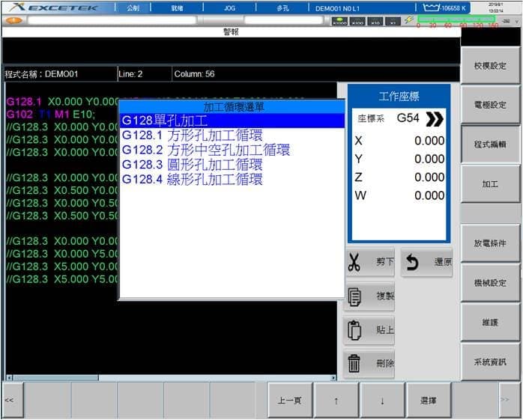This screenshot has height=420, width=523.
Task: Toggle the x10 multiplier button
Action: pyautogui.click(x=375, y=22)
